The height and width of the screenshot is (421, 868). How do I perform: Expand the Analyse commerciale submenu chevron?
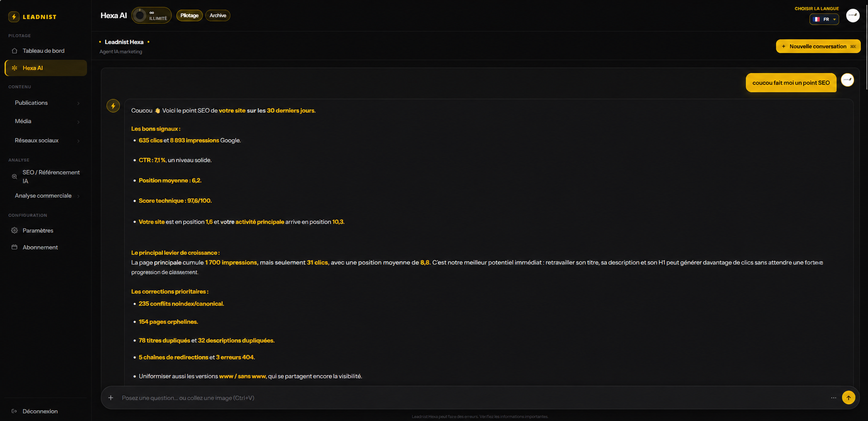click(78, 196)
